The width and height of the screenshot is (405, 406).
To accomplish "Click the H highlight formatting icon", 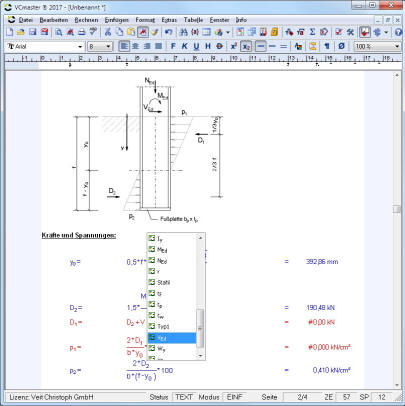I will (x=208, y=46).
